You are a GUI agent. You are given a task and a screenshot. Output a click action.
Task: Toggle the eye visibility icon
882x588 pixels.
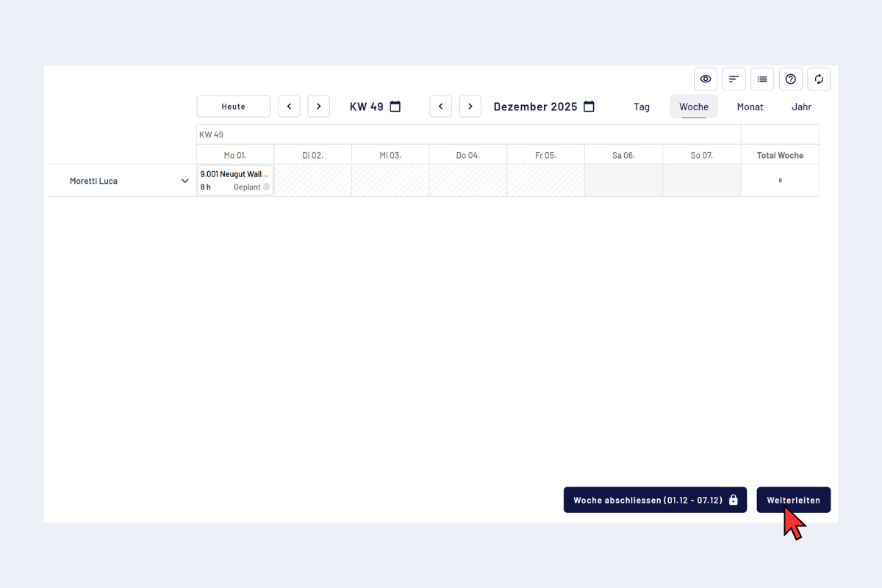pos(706,79)
